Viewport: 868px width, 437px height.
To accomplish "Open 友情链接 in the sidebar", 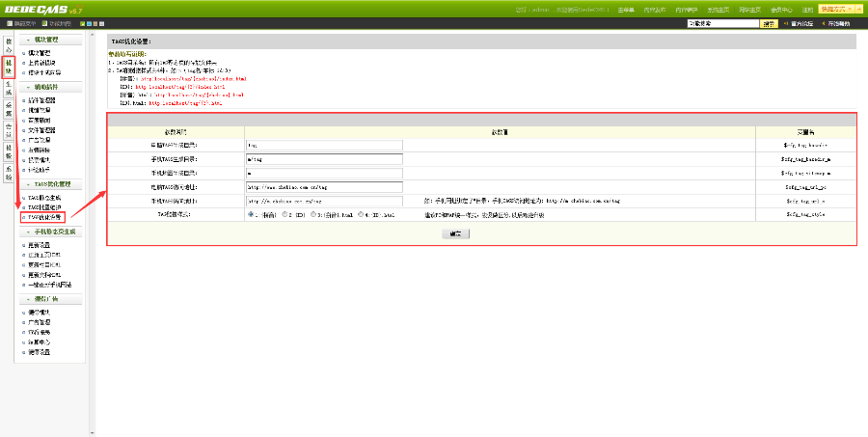I will (39, 150).
